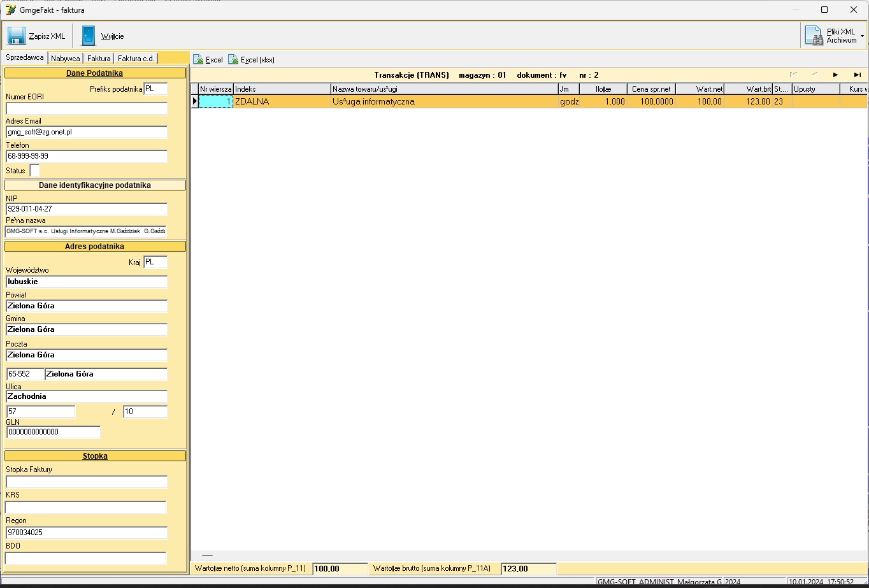This screenshot has width=869, height=588.
Task: Click the Stopka header button
Action: (95, 456)
